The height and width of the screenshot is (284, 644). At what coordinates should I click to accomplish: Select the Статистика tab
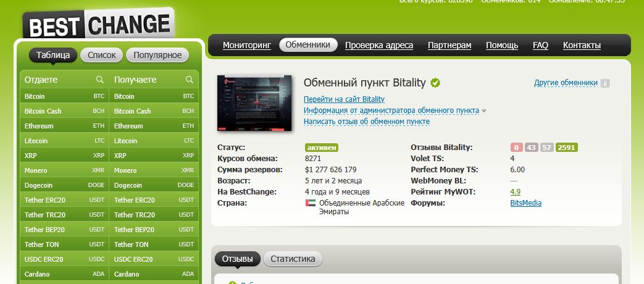293,259
